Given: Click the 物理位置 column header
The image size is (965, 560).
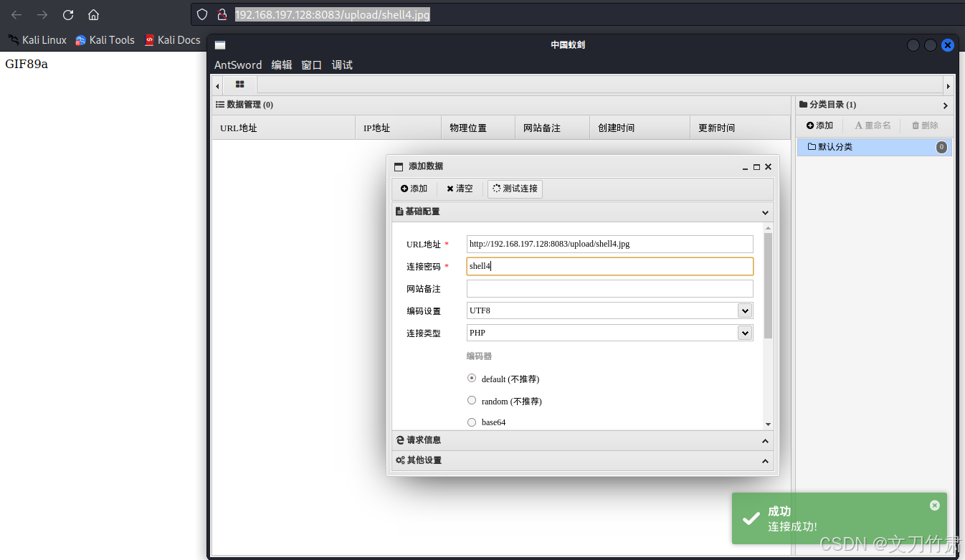Looking at the screenshot, I should pyautogui.click(x=477, y=128).
